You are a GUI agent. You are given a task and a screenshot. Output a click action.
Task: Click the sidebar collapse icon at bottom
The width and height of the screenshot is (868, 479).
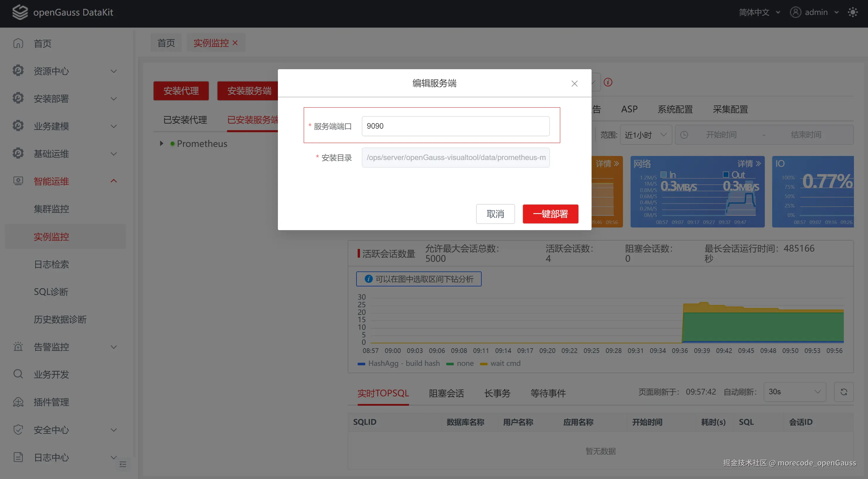click(x=123, y=465)
